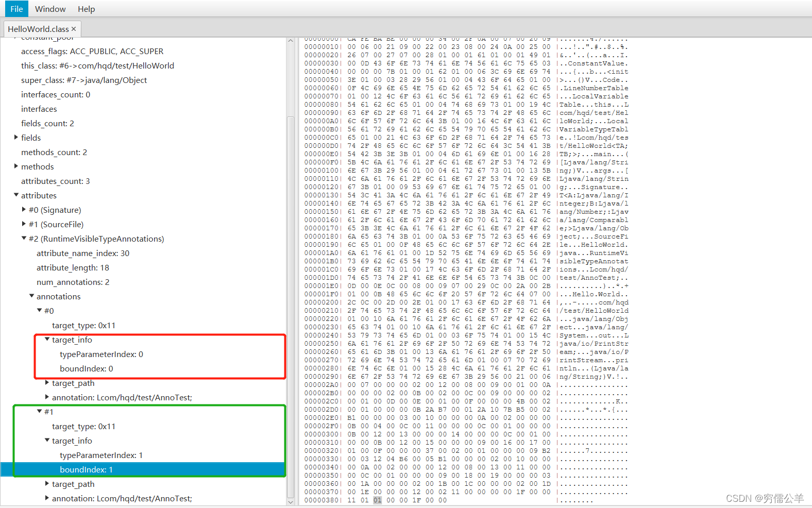Click hex line at offset 00000120 Signature
This screenshot has height=508, width=812.
(466, 187)
